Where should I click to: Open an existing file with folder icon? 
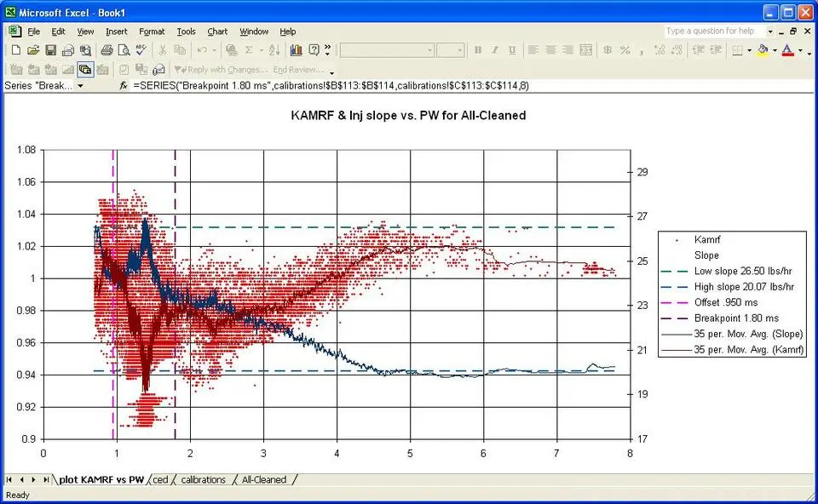[x=33, y=50]
